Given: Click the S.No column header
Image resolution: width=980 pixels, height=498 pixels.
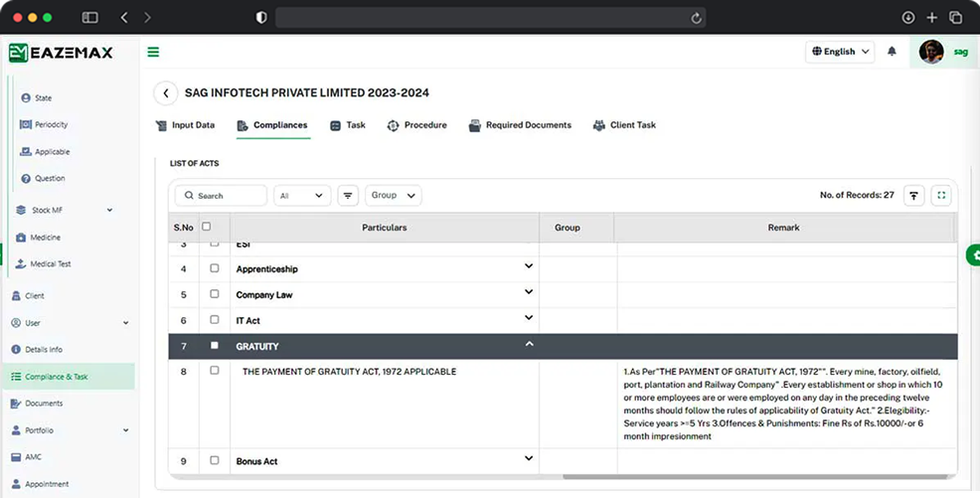Looking at the screenshot, I should 184,228.
